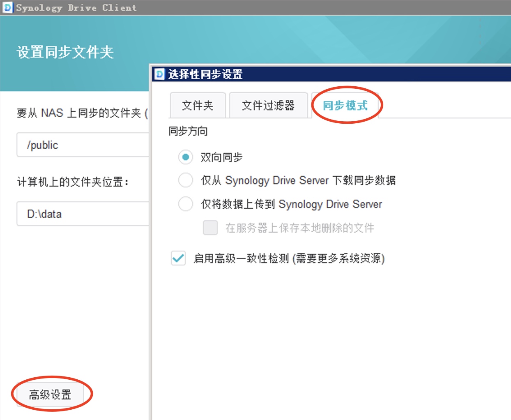Viewport: 511px width, 420px height.
Task: Choose 仅将数据上传到 Synology Drive Server option
Action: pyautogui.click(x=186, y=204)
